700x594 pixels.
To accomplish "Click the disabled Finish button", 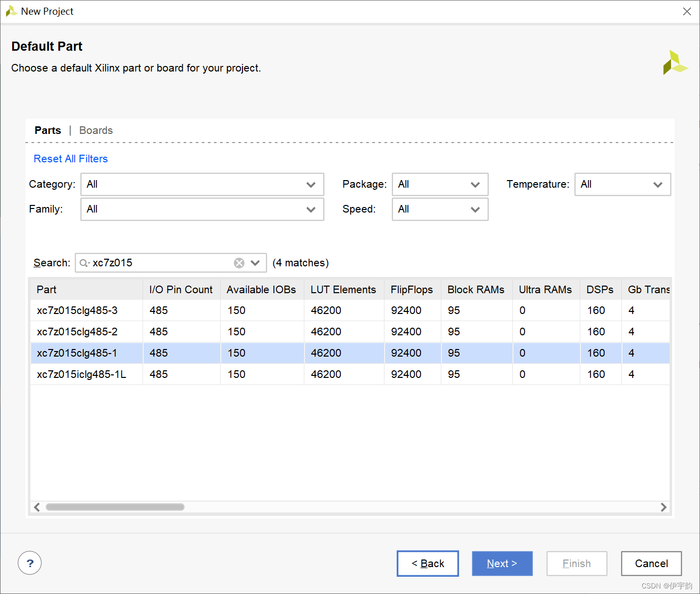I will pos(577,564).
